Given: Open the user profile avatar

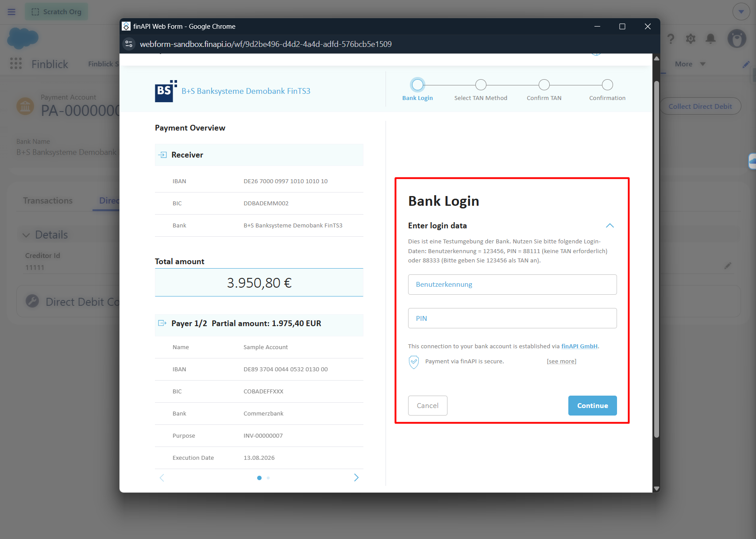Looking at the screenshot, I should 737,39.
